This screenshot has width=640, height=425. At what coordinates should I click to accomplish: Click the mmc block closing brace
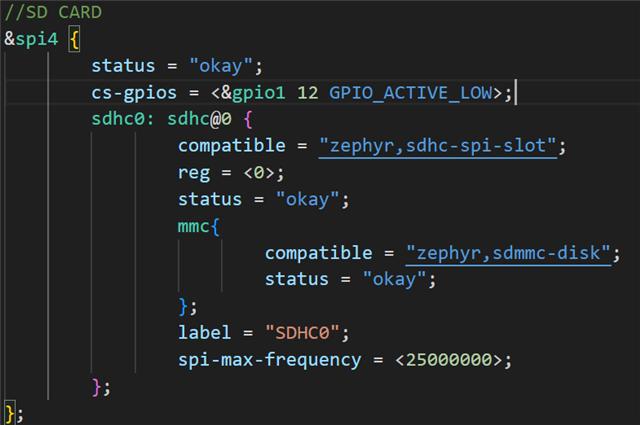pyautogui.click(x=182, y=305)
